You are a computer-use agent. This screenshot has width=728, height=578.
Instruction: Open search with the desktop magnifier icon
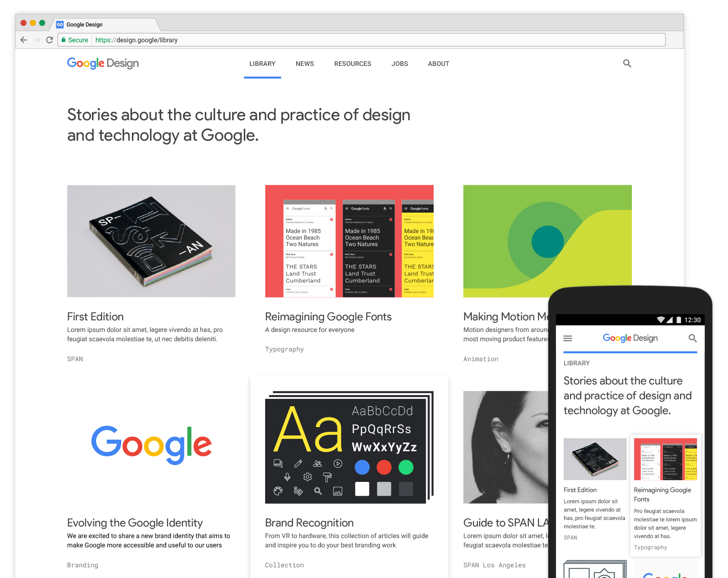pyautogui.click(x=627, y=63)
